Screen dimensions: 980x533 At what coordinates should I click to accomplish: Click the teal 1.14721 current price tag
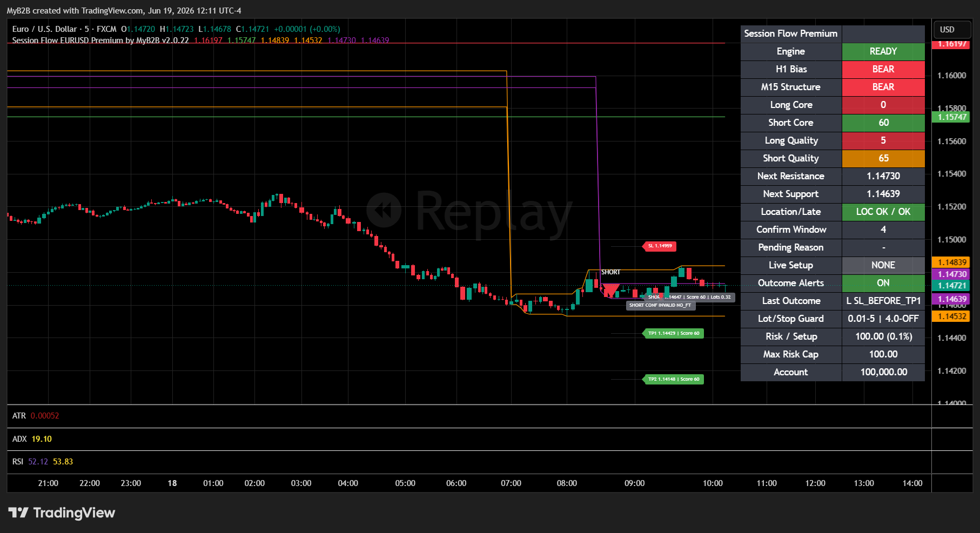pyautogui.click(x=951, y=286)
